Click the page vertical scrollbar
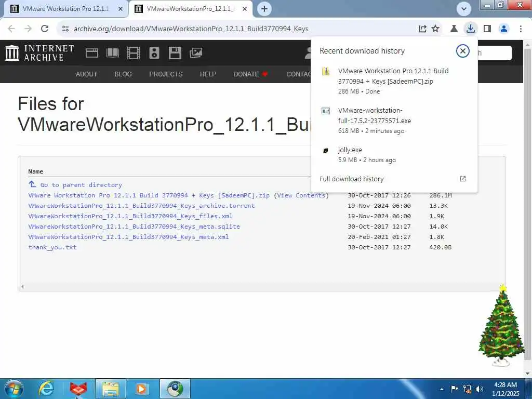The width and height of the screenshot is (532, 399). tap(528, 204)
